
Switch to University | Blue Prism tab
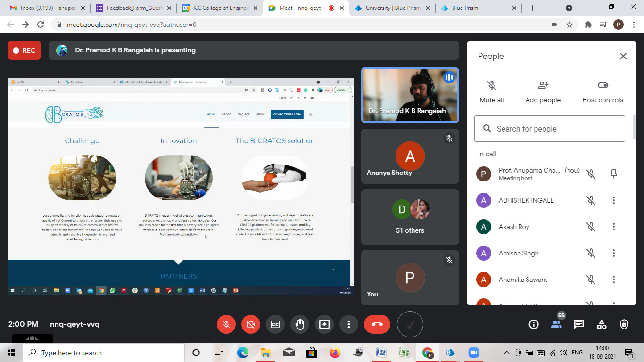(392, 8)
